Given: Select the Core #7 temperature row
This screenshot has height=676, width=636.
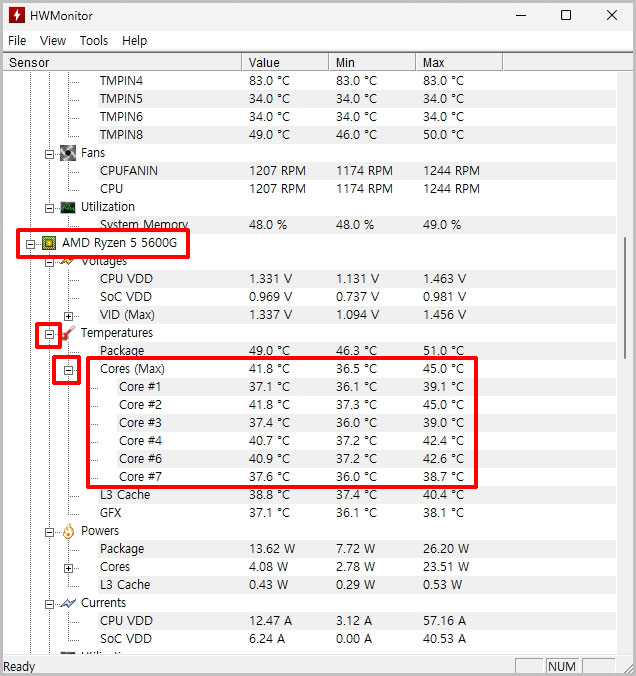Looking at the screenshot, I should click(x=366, y=477).
